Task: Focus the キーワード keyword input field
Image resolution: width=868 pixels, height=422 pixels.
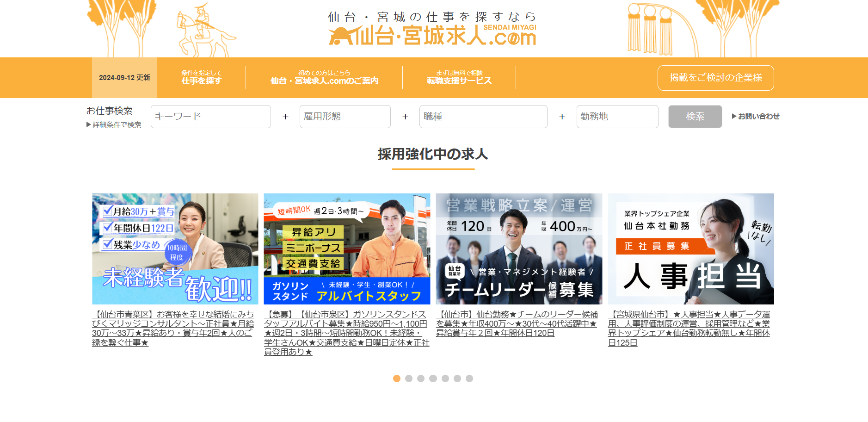Action: click(x=211, y=117)
